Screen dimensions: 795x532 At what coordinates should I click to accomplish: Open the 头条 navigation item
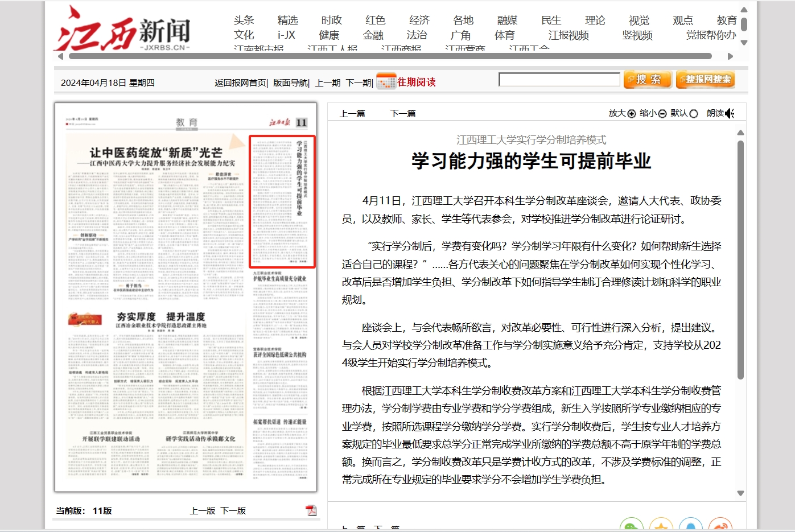(244, 20)
